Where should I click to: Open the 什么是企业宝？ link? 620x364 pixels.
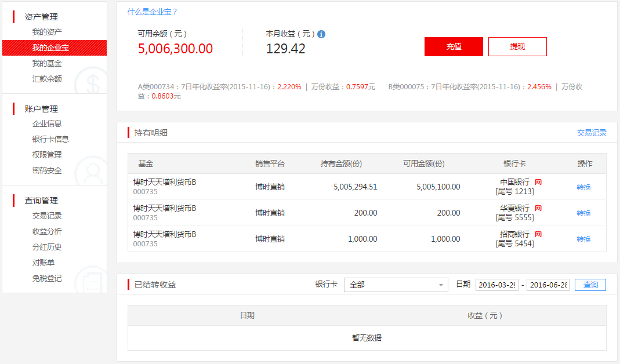click(152, 12)
